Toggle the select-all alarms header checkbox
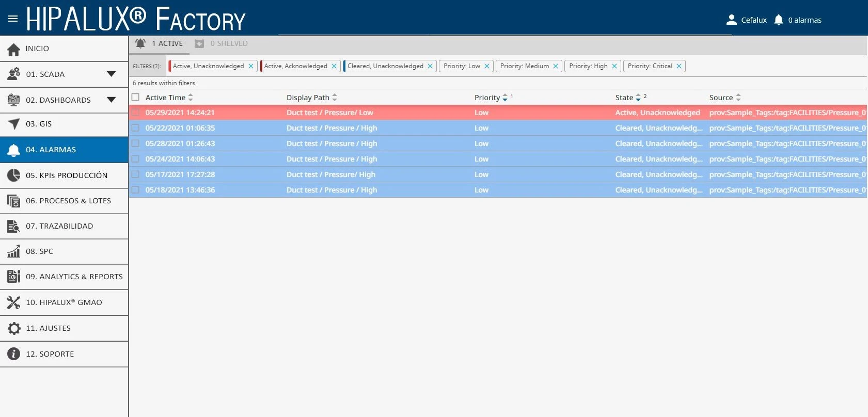Viewport: 868px width, 417px height. coord(136,97)
